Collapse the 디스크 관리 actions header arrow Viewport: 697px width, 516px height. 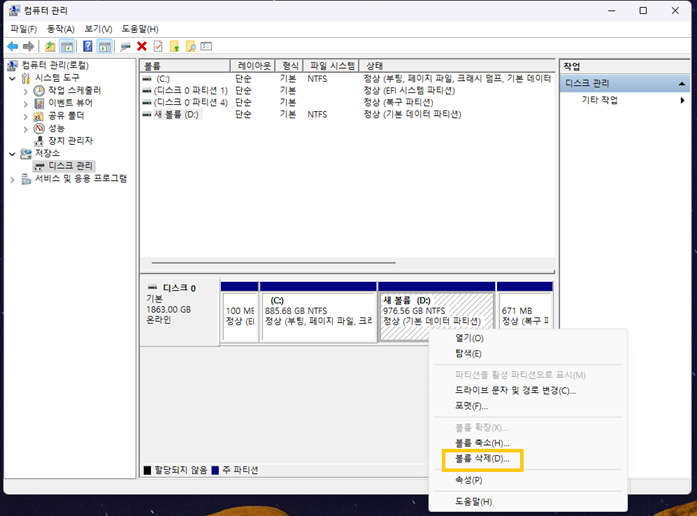coord(682,84)
